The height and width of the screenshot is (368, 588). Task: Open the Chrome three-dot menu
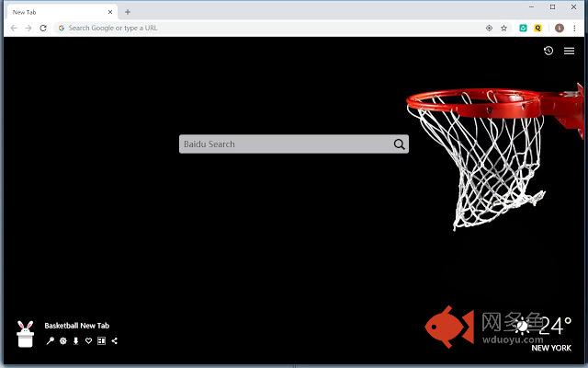click(574, 28)
